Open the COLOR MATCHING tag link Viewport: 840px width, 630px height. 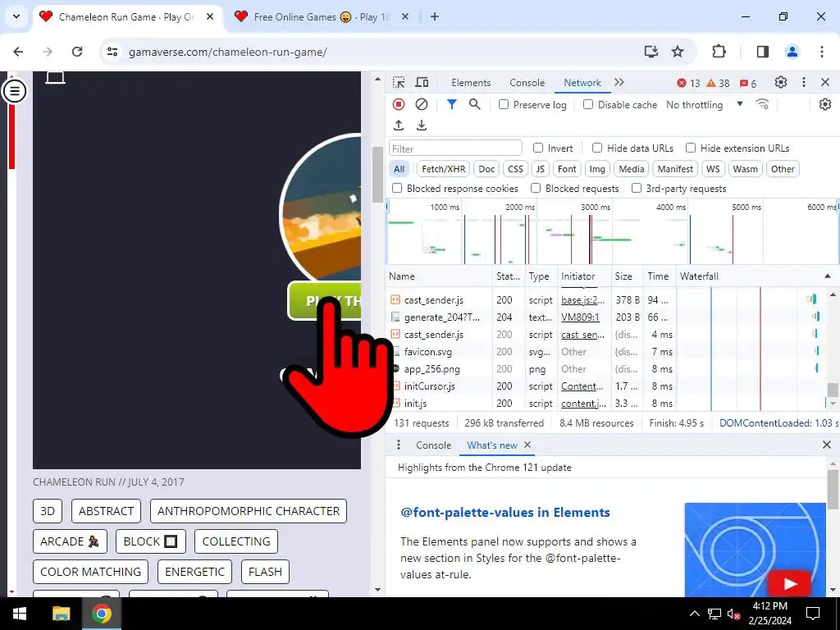(90, 572)
